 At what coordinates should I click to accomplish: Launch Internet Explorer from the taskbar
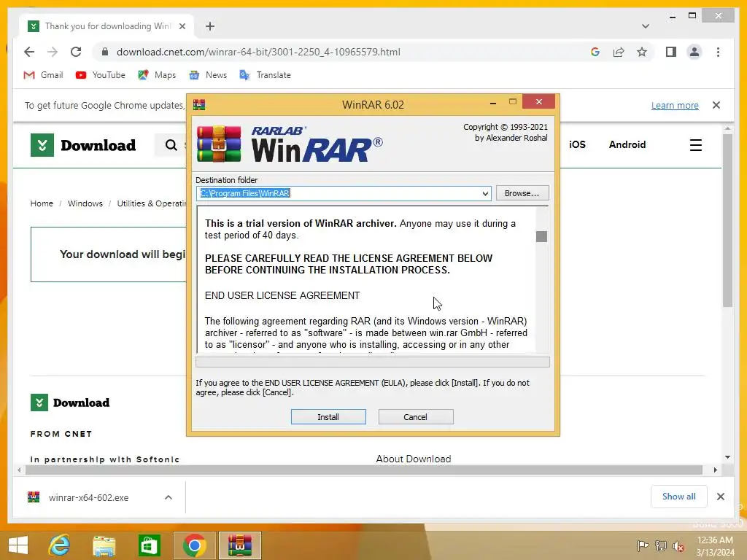click(x=60, y=545)
